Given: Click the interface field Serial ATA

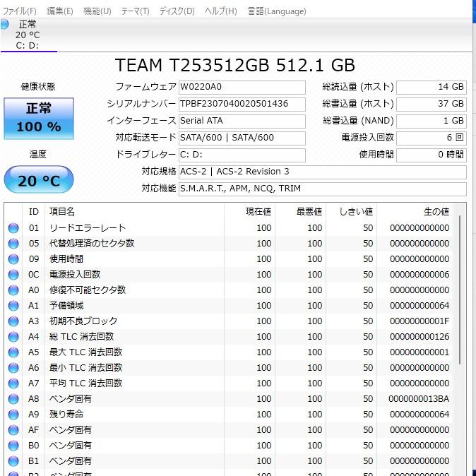Looking at the screenshot, I should [x=242, y=121].
